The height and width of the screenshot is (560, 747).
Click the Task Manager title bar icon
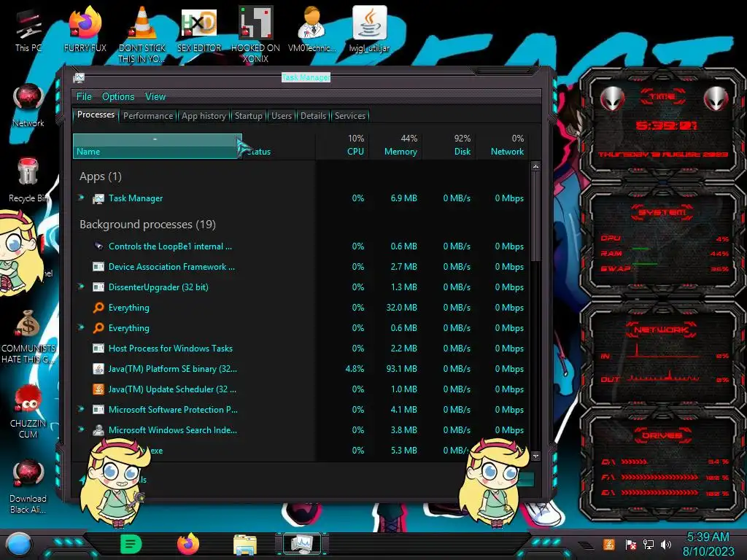point(79,77)
